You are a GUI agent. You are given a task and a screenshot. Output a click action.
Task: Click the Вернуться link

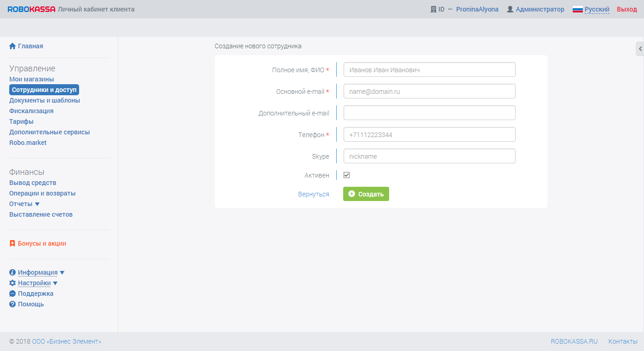(314, 194)
